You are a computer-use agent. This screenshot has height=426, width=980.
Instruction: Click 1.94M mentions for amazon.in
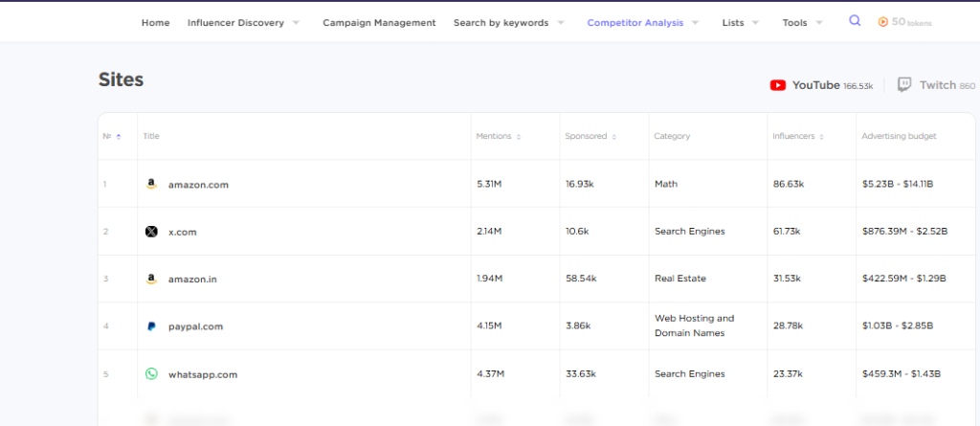coord(489,279)
